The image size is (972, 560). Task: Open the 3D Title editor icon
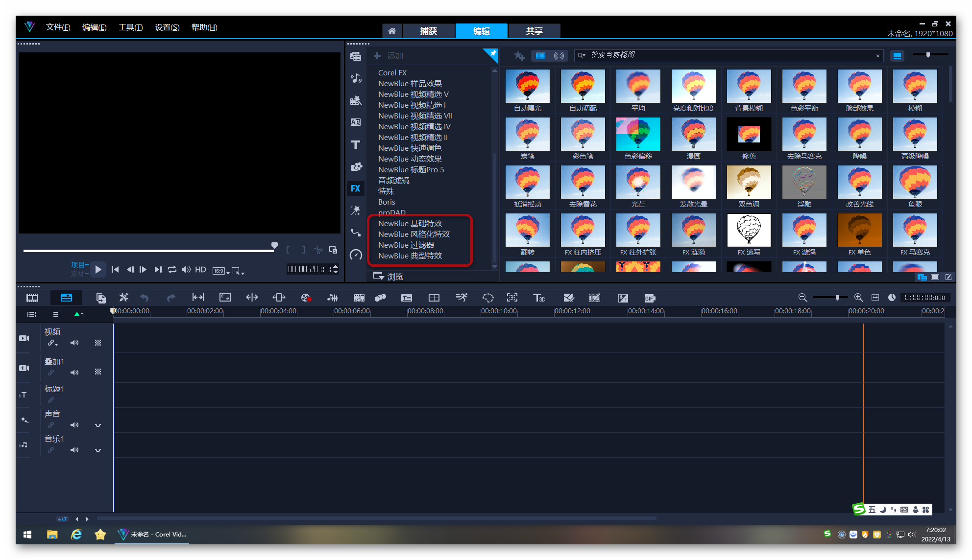[539, 298]
